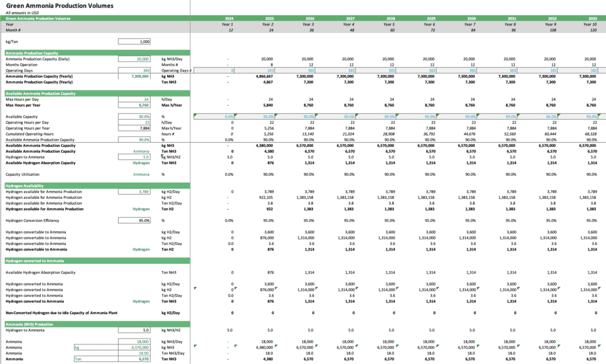
Task: Click the 'Operating Days #' unit label
Action: pyautogui.click(x=176, y=70)
